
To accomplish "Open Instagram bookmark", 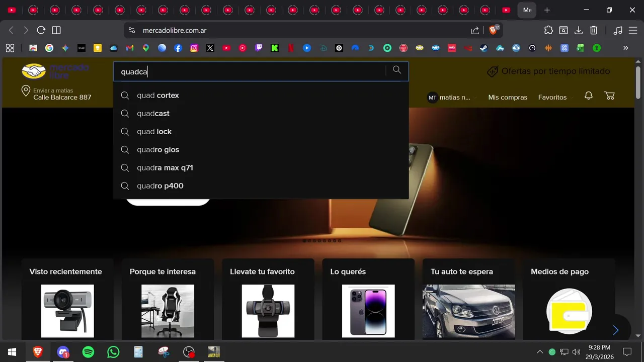I will tap(194, 48).
